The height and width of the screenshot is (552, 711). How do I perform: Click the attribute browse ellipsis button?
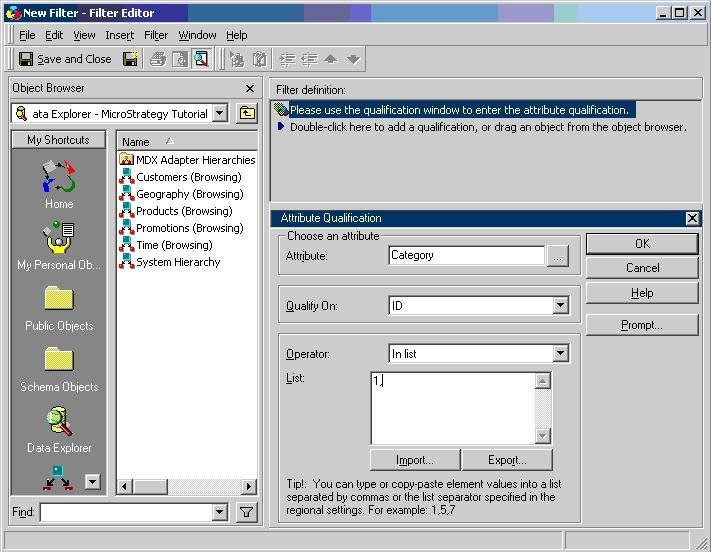pyautogui.click(x=558, y=256)
